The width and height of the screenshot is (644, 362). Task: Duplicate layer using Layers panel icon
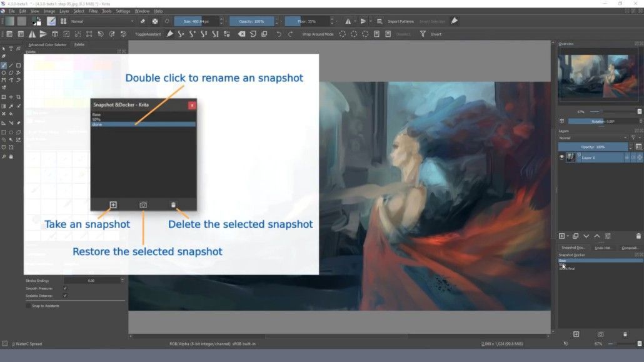pos(575,236)
